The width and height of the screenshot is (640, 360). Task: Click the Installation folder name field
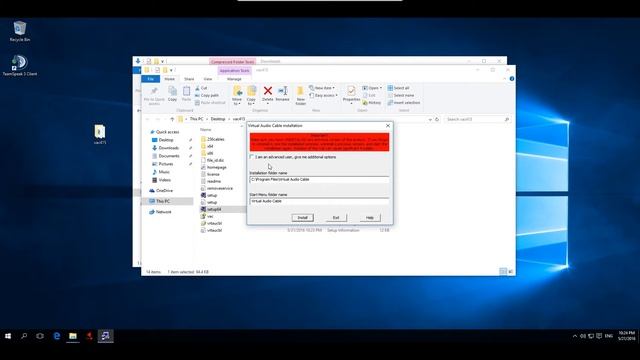[x=319, y=180]
